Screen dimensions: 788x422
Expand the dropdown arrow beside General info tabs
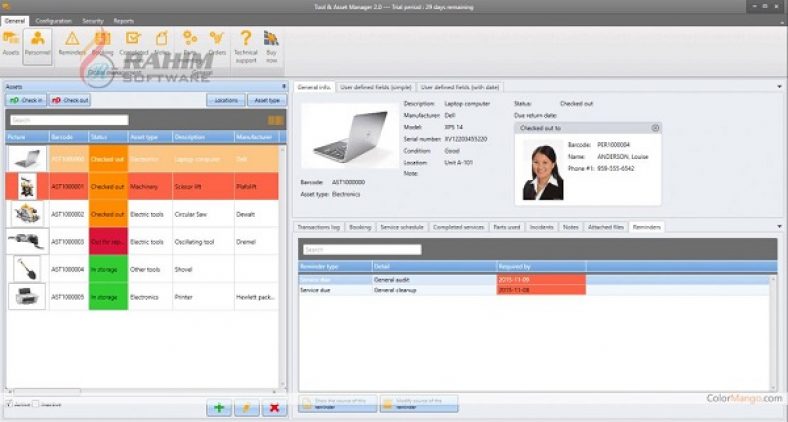pos(779,87)
